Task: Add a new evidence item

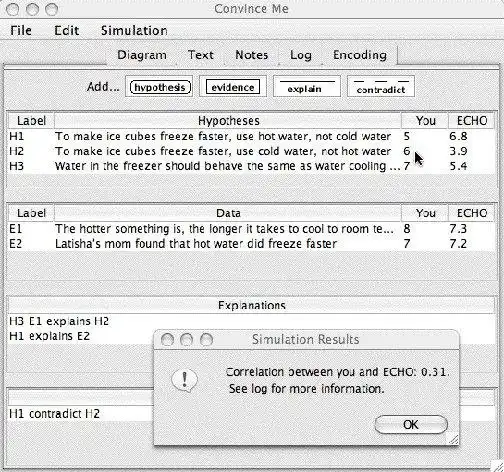Action: click(233, 87)
